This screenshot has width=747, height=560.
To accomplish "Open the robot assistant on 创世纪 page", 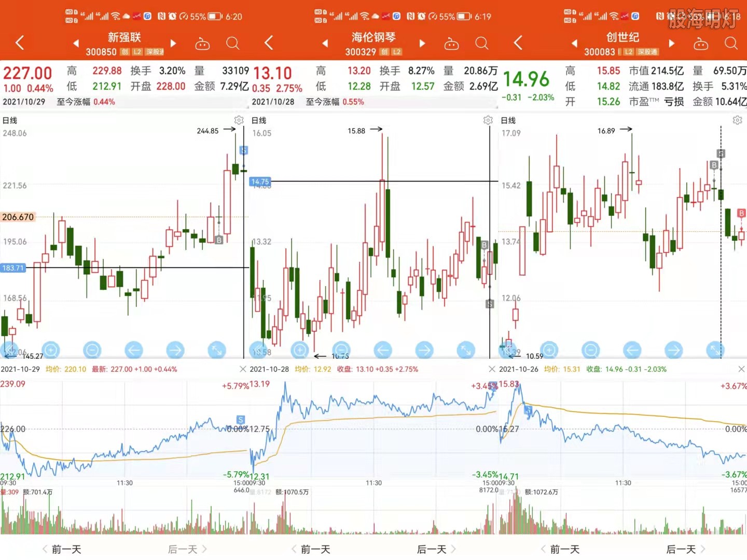I will click(x=701, y=44).
